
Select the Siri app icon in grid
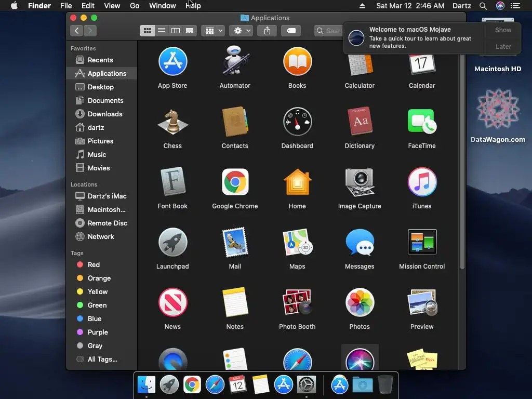tap(360, 358)
